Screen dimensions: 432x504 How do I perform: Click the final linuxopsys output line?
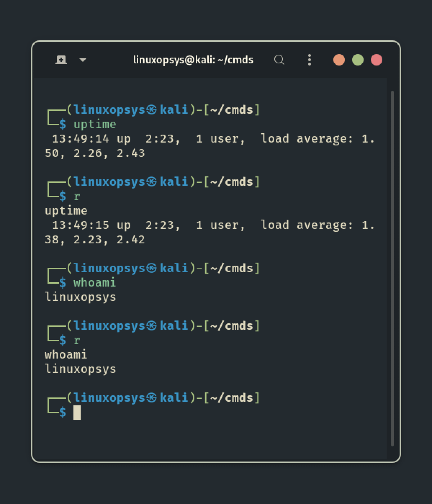[80, 369]
